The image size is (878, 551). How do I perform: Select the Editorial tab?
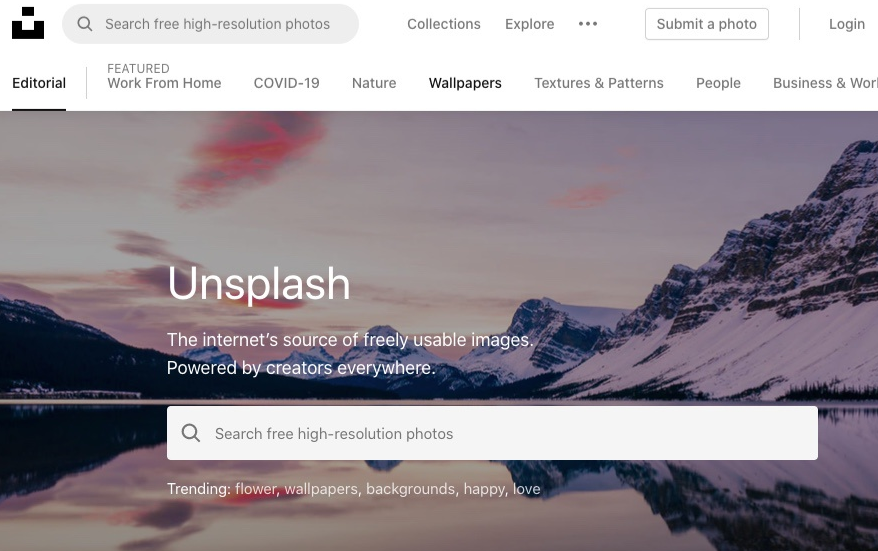click(39, 83)
